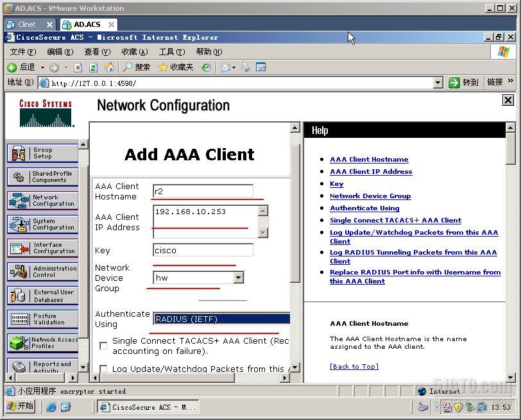Click the IE Back button
The image size is (521, 420).
pyautogui.click(x=22, y=67)
